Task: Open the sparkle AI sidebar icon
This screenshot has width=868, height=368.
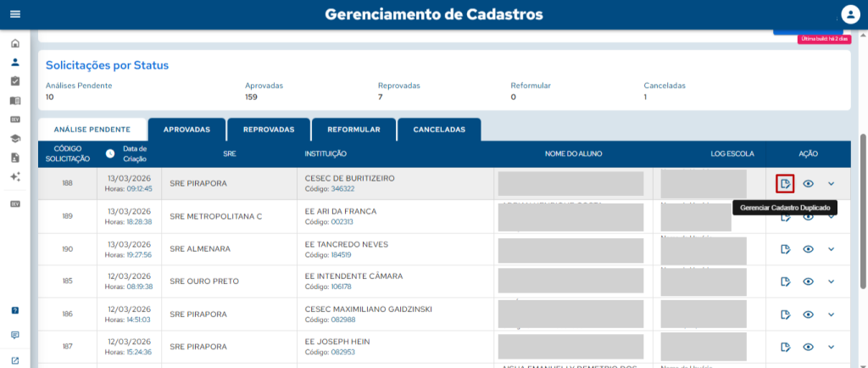Action: click(14, 176)
